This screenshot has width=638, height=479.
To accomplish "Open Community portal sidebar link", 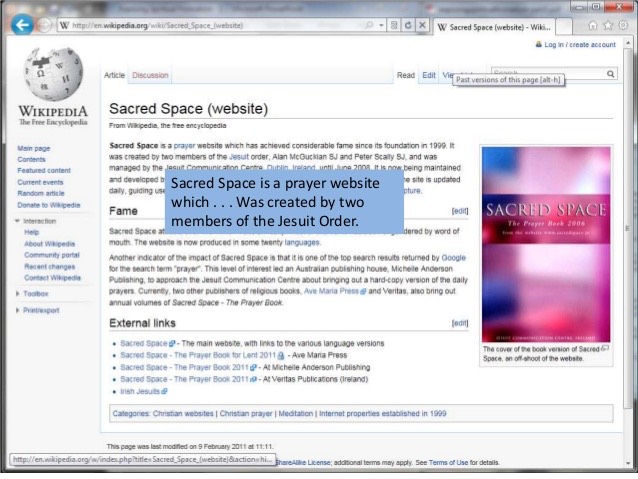I will pyautogui.click(x=52, y=255).
